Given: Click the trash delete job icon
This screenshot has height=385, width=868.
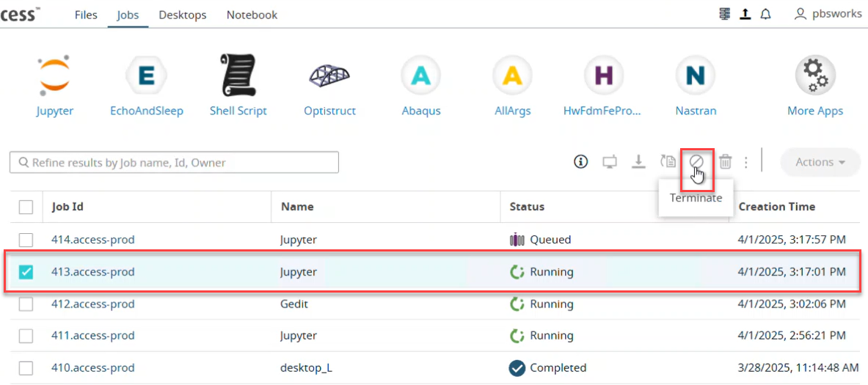Looking at the screenshot, I should coord(725,162).
